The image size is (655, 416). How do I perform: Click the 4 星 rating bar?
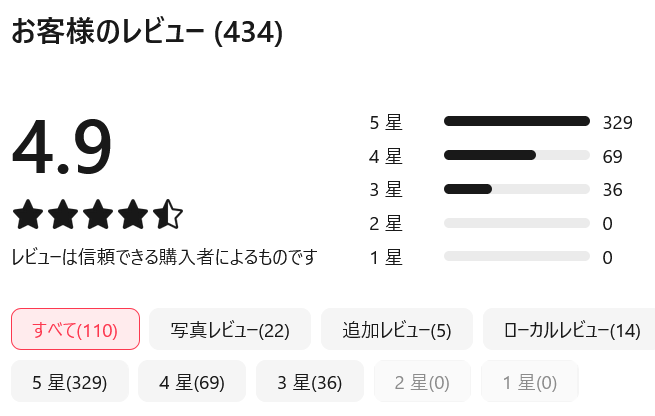click(x=516, y=156)
